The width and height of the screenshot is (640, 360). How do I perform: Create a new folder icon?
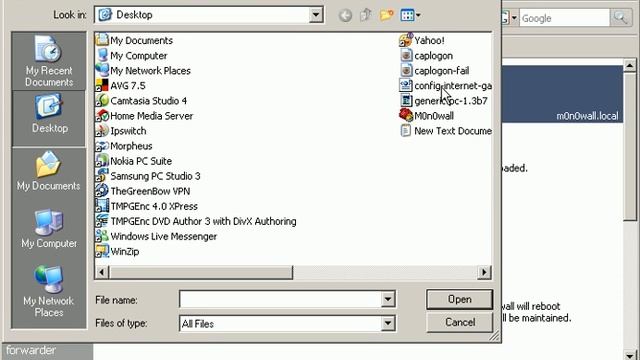click(386, 15)
